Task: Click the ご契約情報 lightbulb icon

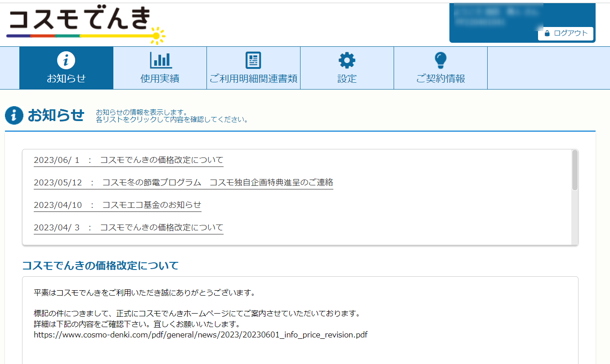Action: click(440, 60)
